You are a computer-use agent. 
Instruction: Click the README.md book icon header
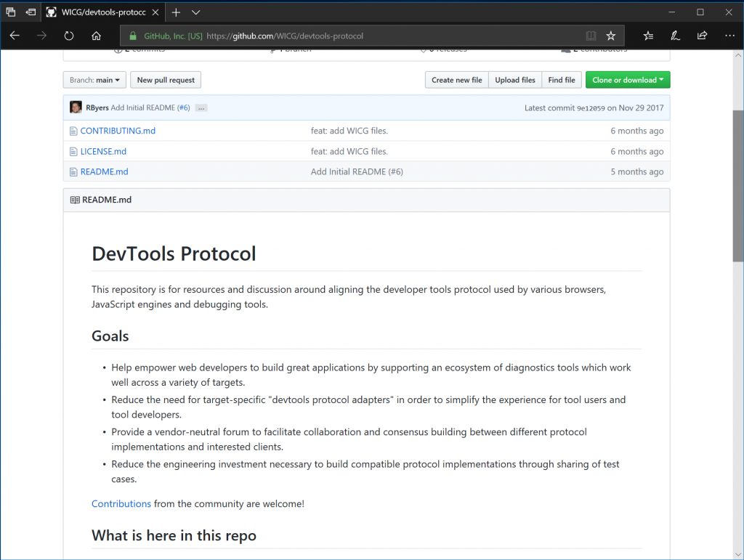point(75,200)
